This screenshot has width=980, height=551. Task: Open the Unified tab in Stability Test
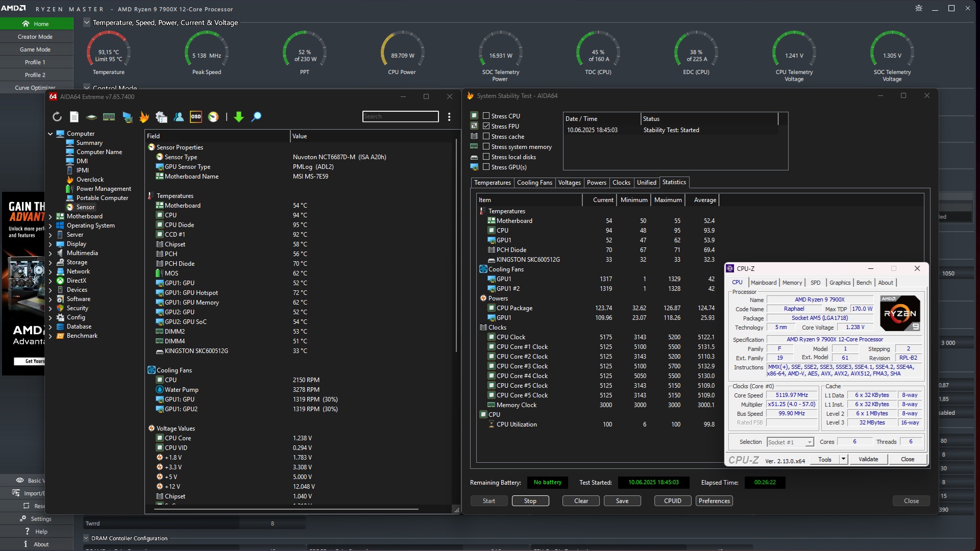[646, 183]
